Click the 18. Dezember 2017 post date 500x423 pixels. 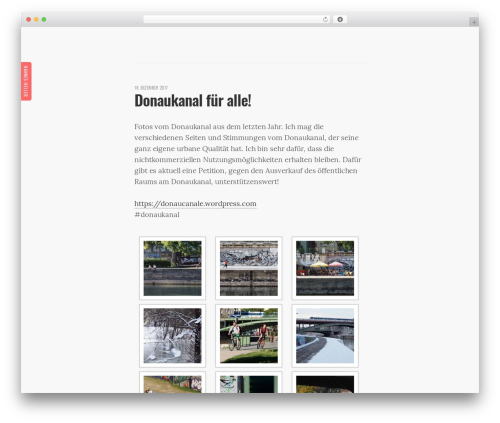click(151, 88)
